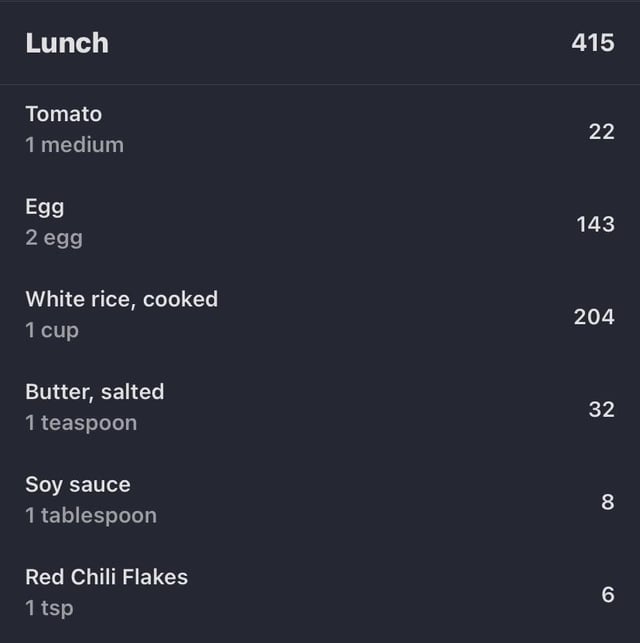
Task: Tap the 1 tablespoon serving label
Action: click(x=91, y=516)
